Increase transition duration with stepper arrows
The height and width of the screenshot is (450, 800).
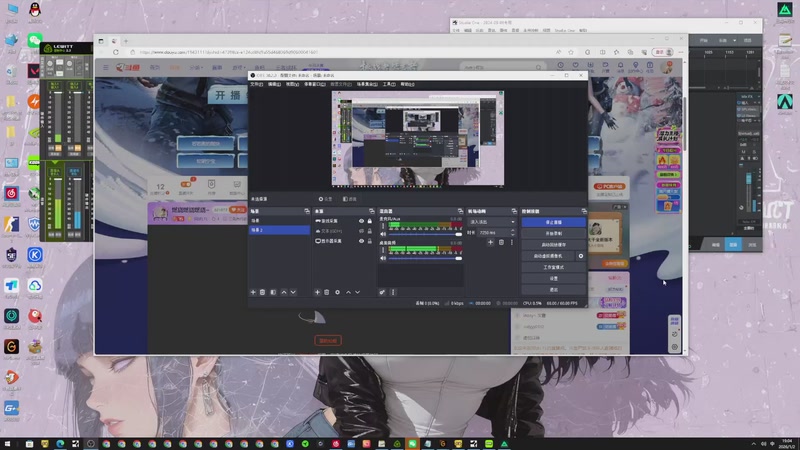[513, 231]
